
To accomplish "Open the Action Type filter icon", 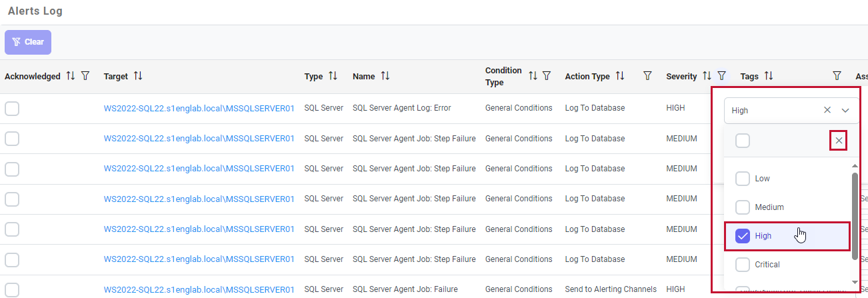I will pos(647,76).
